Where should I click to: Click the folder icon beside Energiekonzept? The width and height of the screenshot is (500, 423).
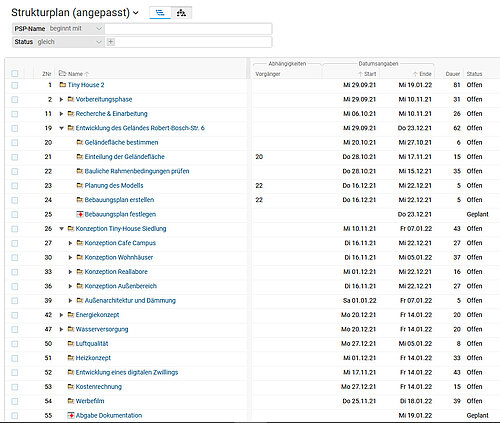[x=70, y=315]
